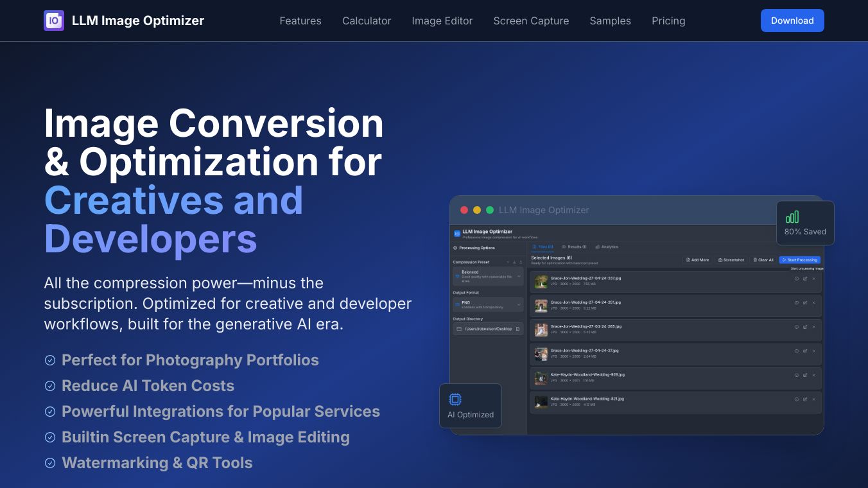Remove Grace-Jon-Wedding-27-04-24-351.jpg from the list
This screenshot has width=868, height=488.
[x=813, y=302]
